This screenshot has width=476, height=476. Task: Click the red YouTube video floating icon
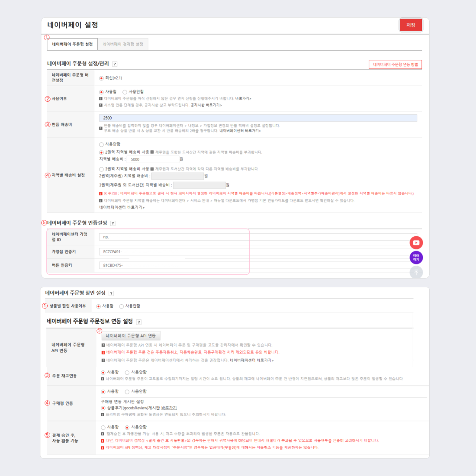[416, 243]
